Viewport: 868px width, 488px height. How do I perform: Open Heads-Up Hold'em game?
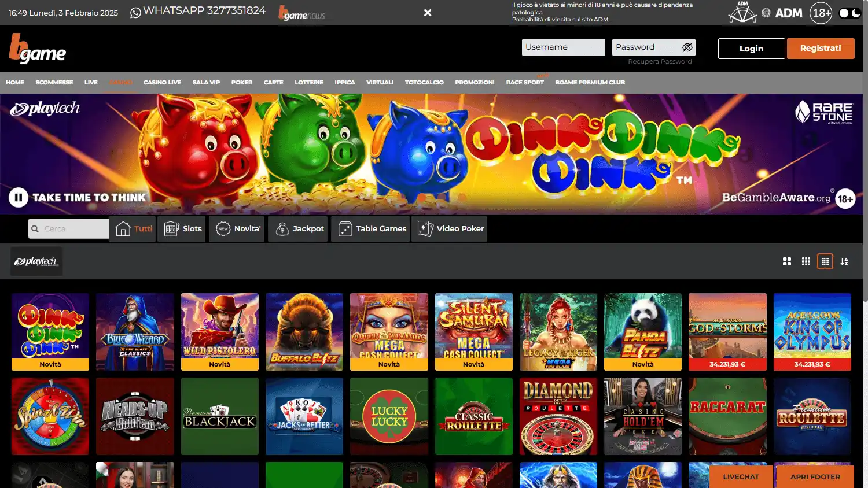[135, 416]
